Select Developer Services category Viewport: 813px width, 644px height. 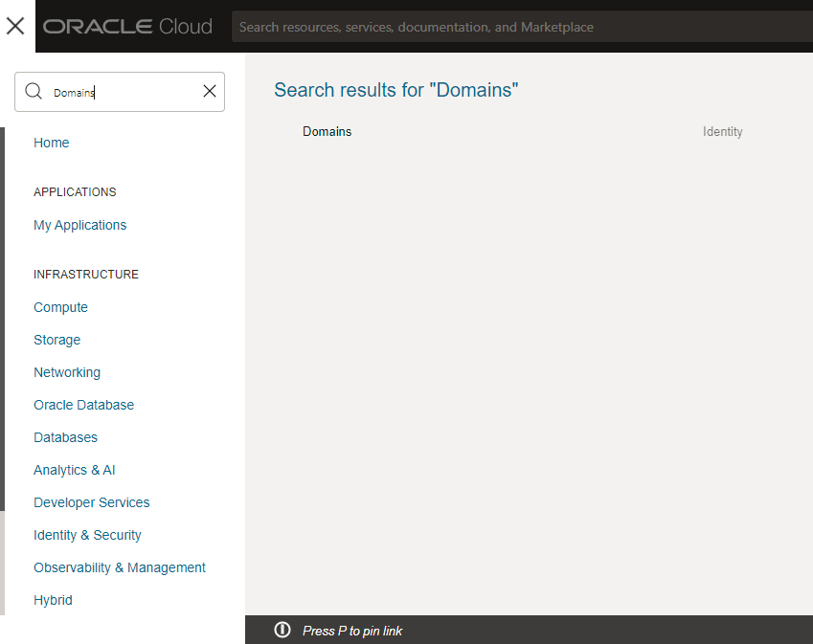(92, 502)
